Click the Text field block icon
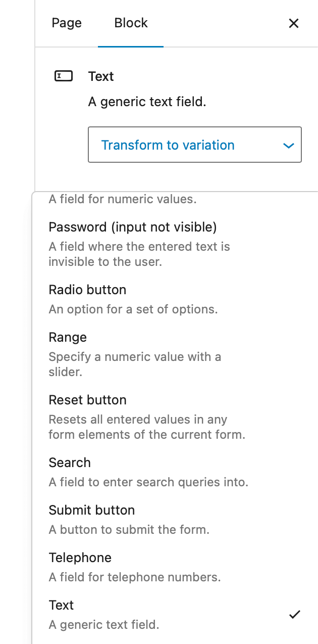This screenshot has width=318, height=644. [x=63, y=76]
